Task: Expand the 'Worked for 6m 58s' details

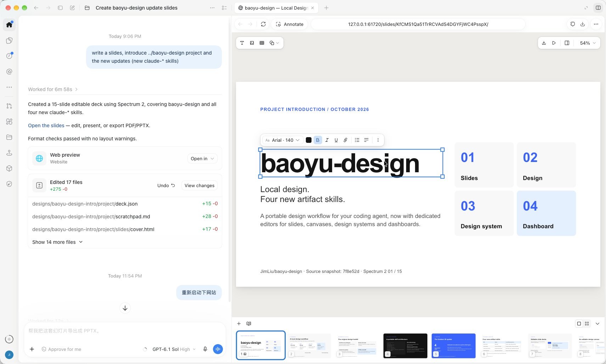Action: coord(53,89)
